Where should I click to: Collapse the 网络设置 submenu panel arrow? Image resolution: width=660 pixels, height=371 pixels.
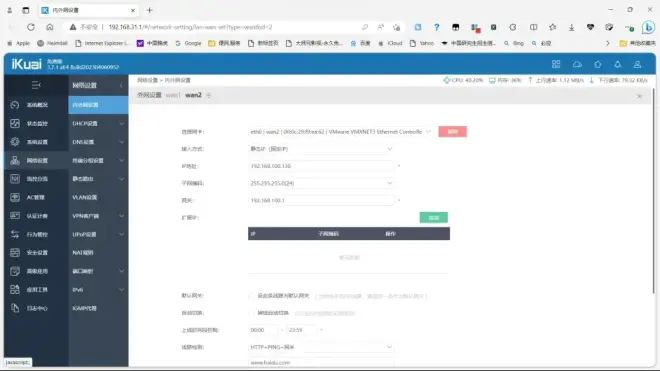pos(121,85)
